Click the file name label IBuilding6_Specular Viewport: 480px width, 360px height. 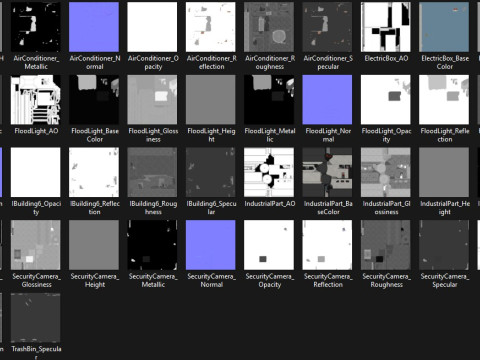point(211,208)
